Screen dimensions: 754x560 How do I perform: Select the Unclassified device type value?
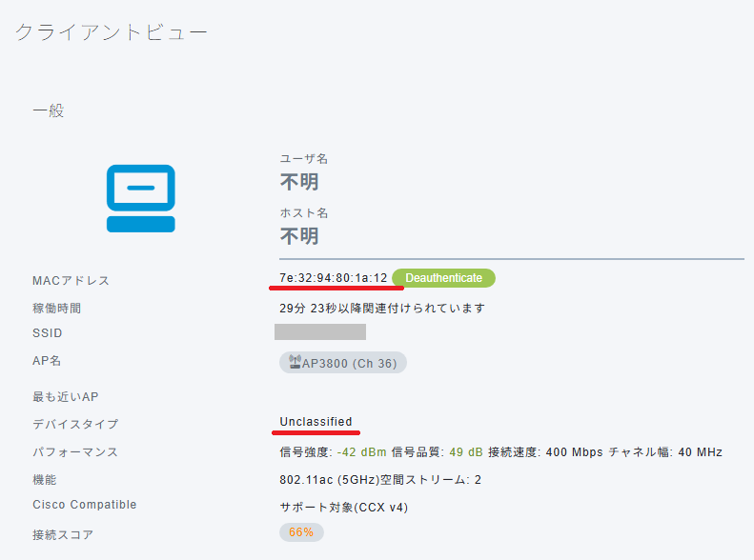tap(316, 422)
